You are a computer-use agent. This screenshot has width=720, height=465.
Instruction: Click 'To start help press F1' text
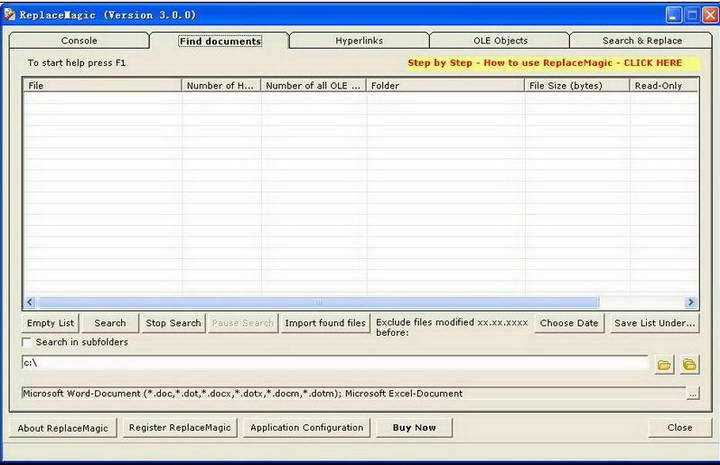pyautogui.click(x=76, y=63)
